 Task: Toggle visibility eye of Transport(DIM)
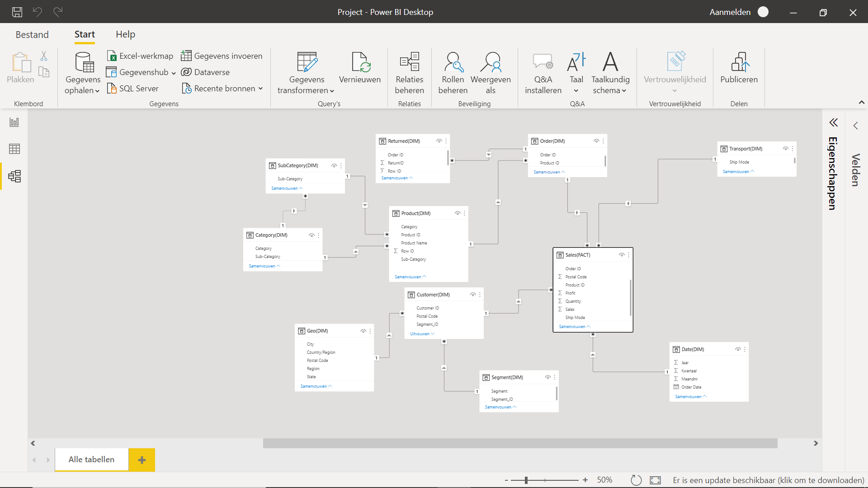coord(786,149)
